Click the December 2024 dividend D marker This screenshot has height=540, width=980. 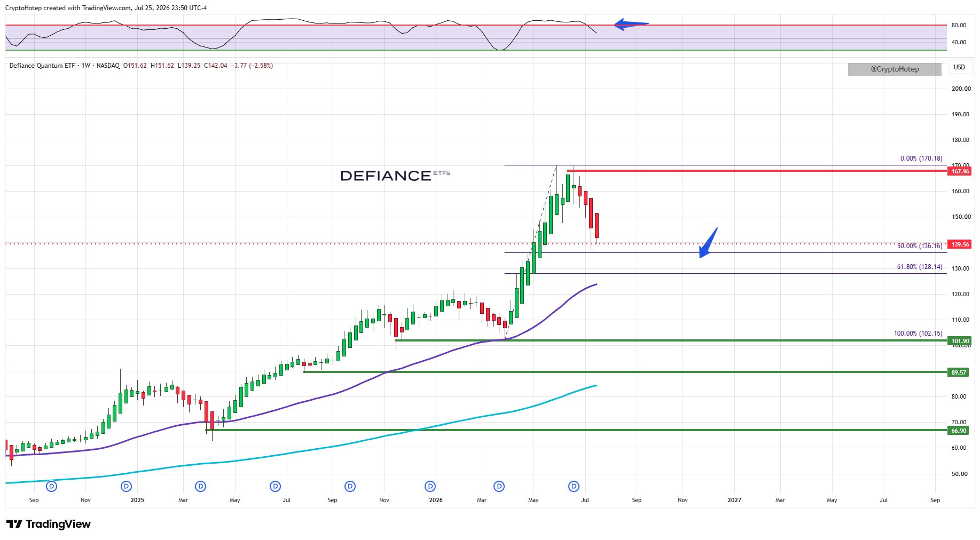[x=127, y=487]
